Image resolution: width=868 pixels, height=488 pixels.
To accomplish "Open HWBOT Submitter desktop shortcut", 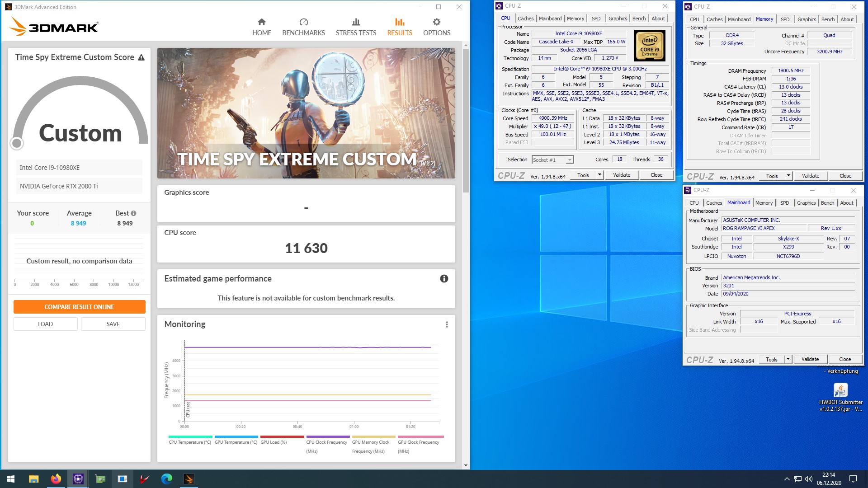I will [x=840, y=398].
